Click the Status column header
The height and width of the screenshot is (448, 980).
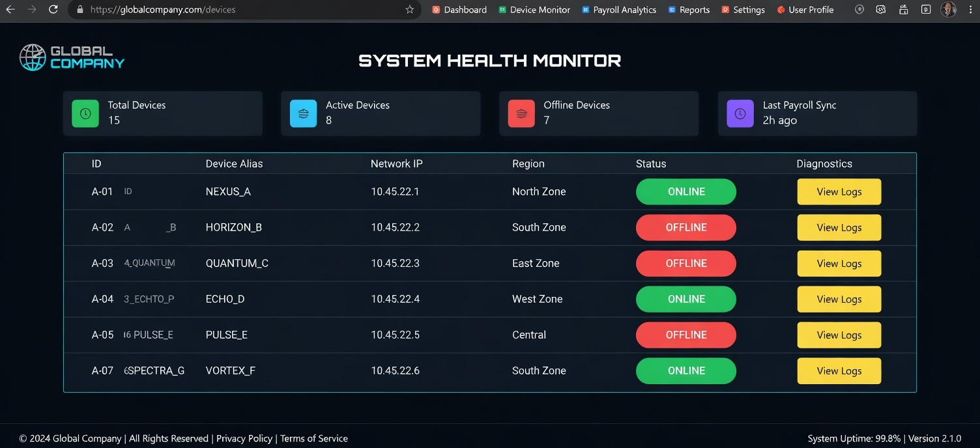[651, 163]
